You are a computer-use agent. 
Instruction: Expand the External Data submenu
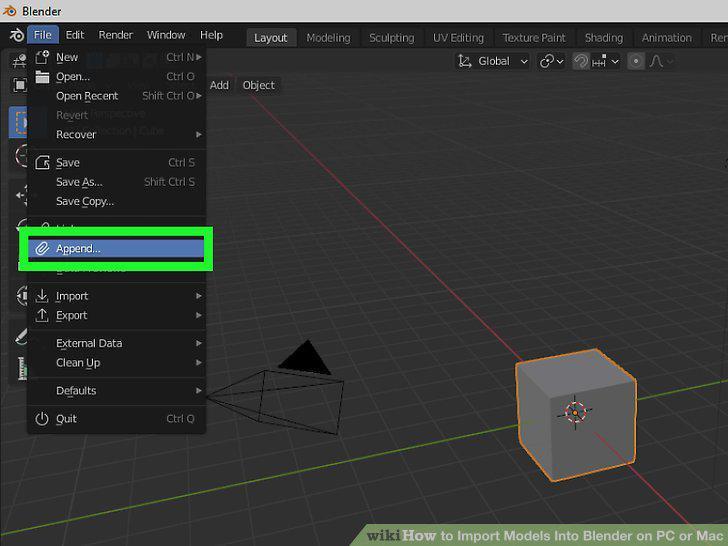tap(117, 343)
